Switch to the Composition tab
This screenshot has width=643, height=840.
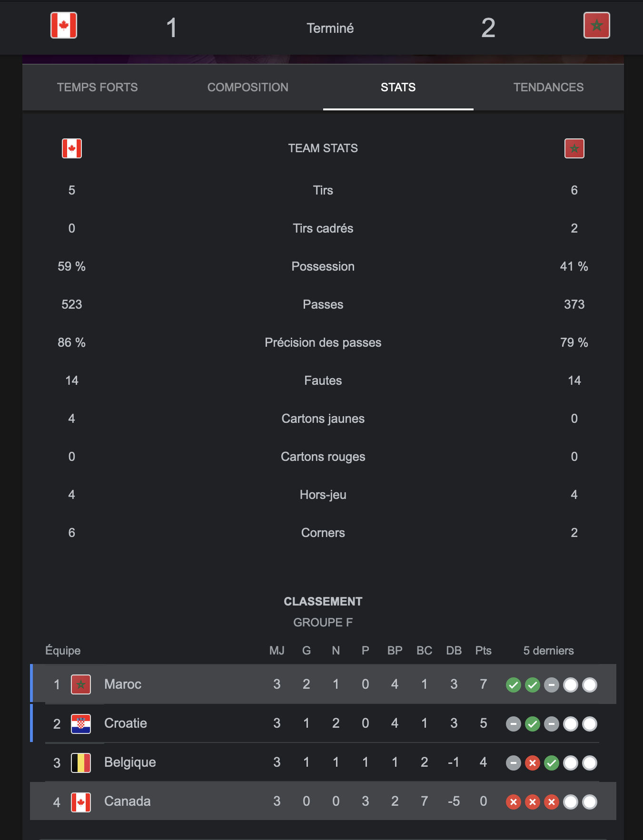click(x=248, y=88)
